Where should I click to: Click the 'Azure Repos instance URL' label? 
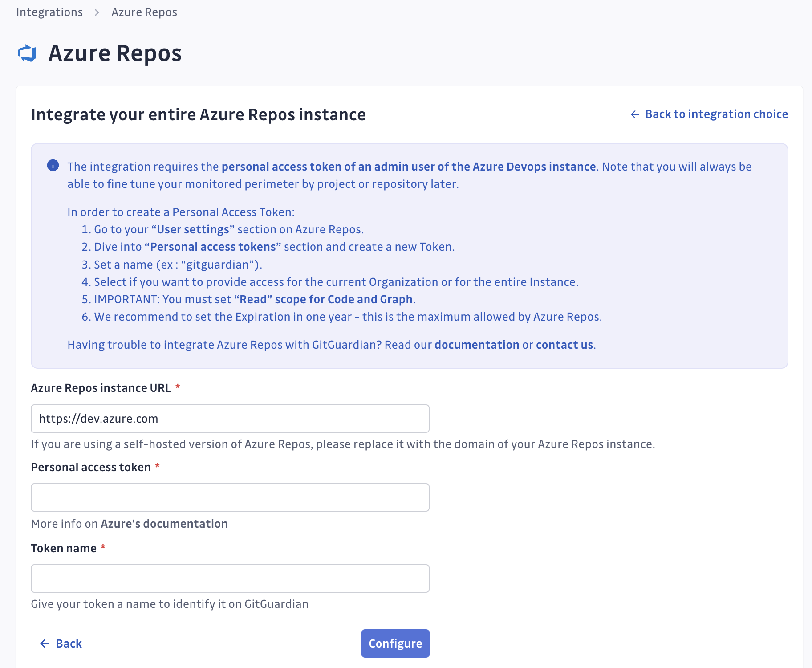pos(101,388)
